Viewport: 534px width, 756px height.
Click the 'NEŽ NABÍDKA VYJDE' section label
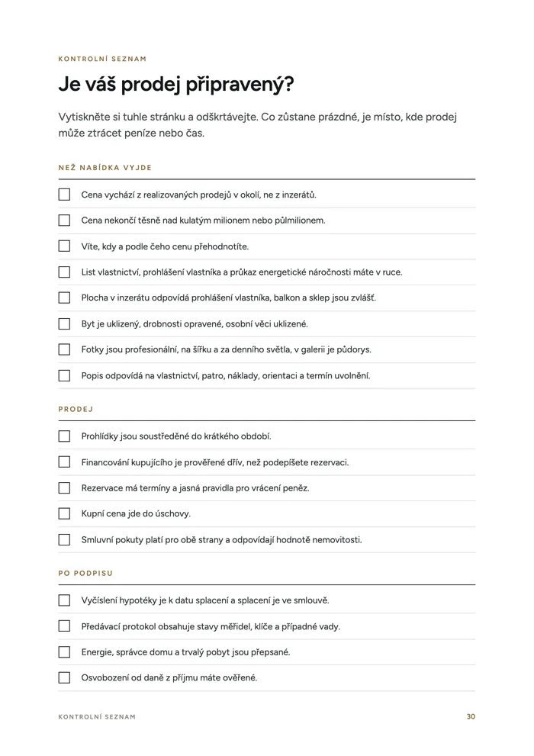105,168
